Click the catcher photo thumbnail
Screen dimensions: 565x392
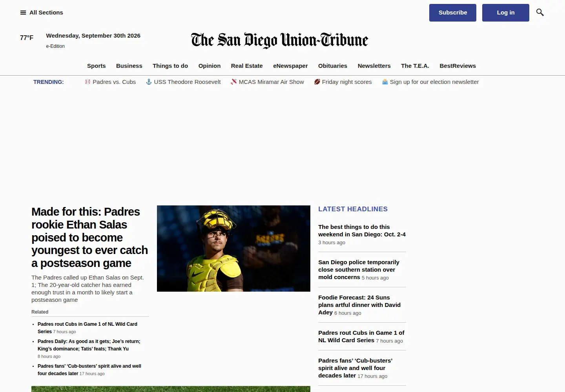[233, 249]
